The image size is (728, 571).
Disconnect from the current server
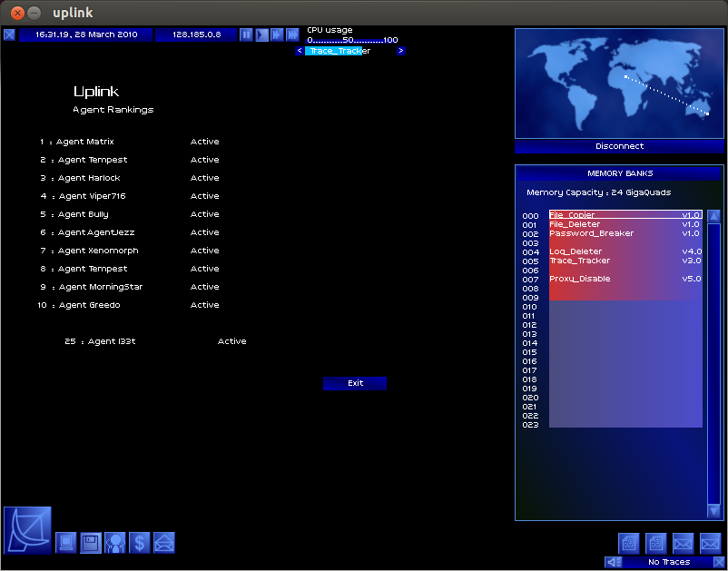pyautogui.click(x=619, y=146)
